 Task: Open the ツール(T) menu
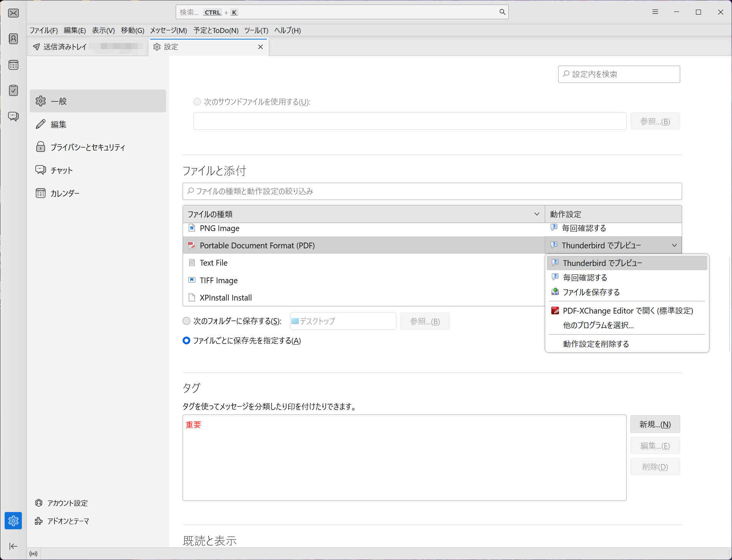coord(256,30)
